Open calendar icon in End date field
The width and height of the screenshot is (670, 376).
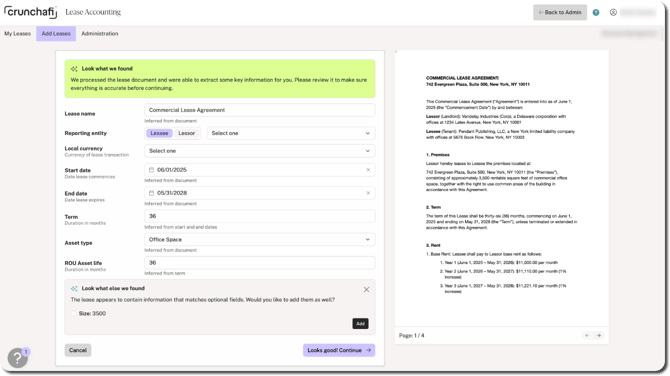click(151, 193)
